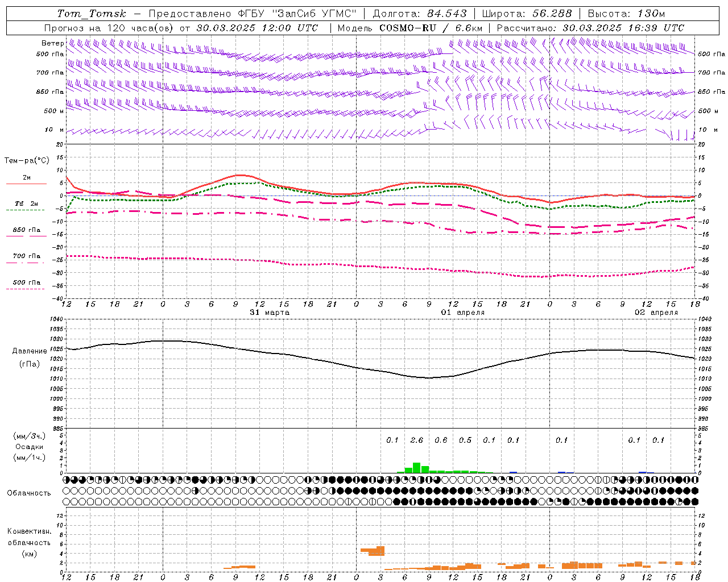728x582 pixels.
Task: Click the 'Широта: 56.288' header value
Action: (527, 14)
